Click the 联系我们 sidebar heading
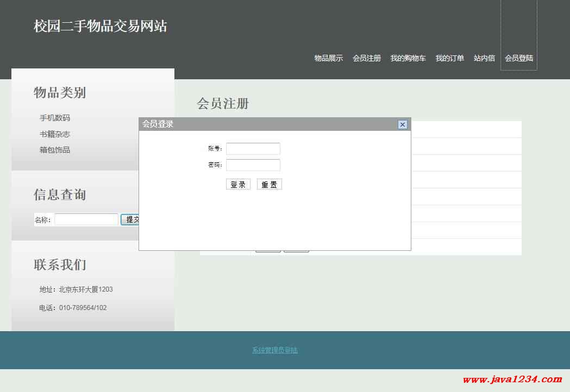 pyautogui.click(x=60, y=265)
